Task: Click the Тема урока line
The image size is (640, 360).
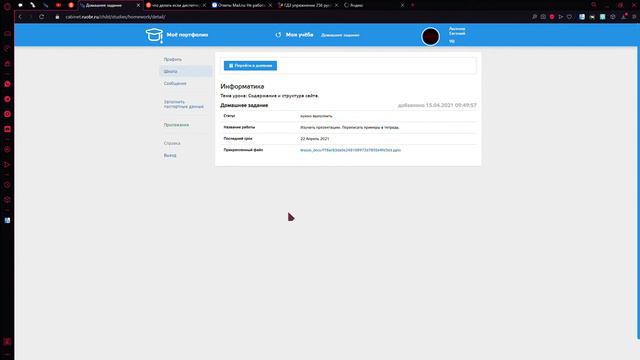Action: pos(269,96)
